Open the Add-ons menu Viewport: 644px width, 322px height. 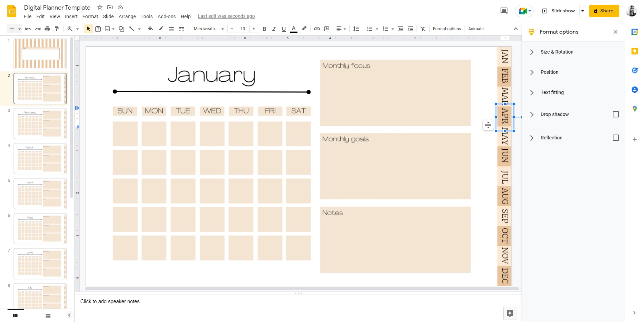click(x=166, y=16)
